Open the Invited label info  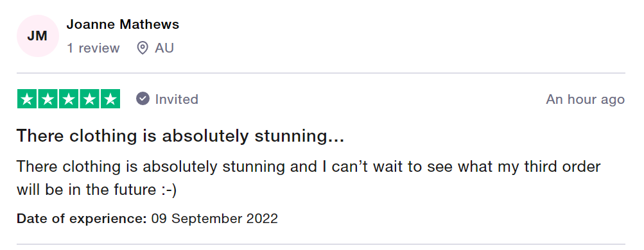[177, 99]
